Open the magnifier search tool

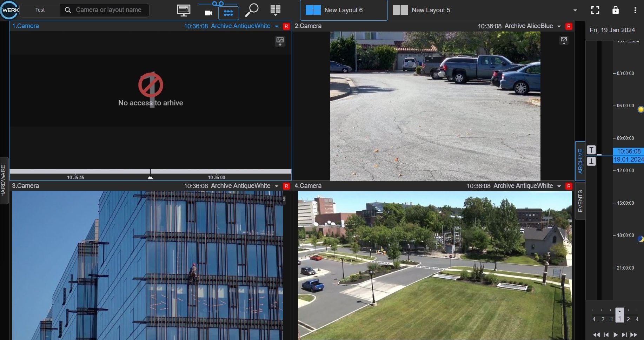click(x=252, y=10)
